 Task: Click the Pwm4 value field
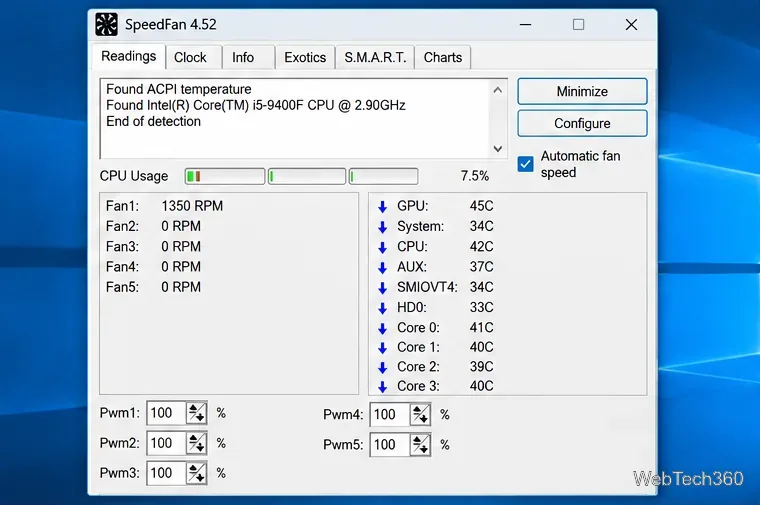pyautogui.click(x=390, y=414)
